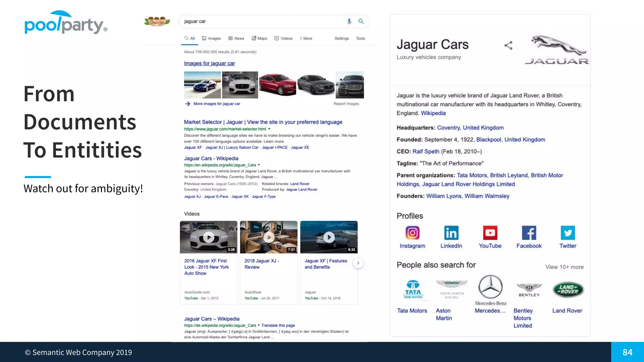Image resolution: width=644 pixels, height=362 pixels.
Task: Play the Jaguar XF Features and Benefits video
Action: tap(329, 237)
